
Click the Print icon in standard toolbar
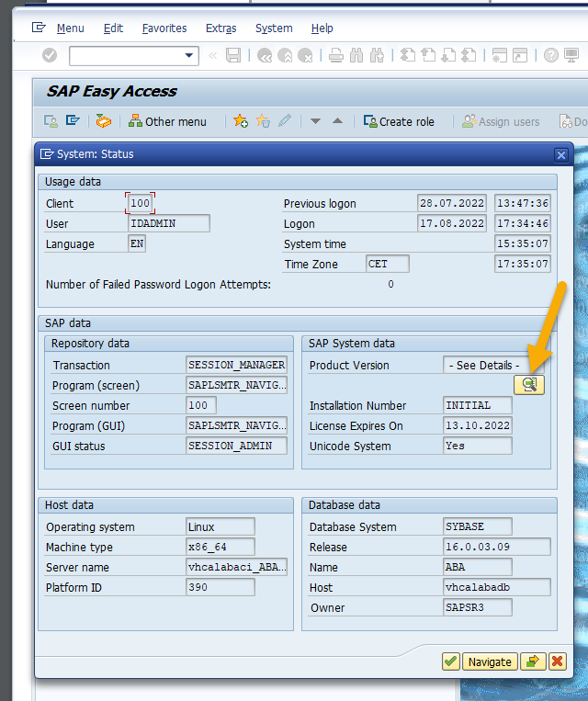[335, 56]
